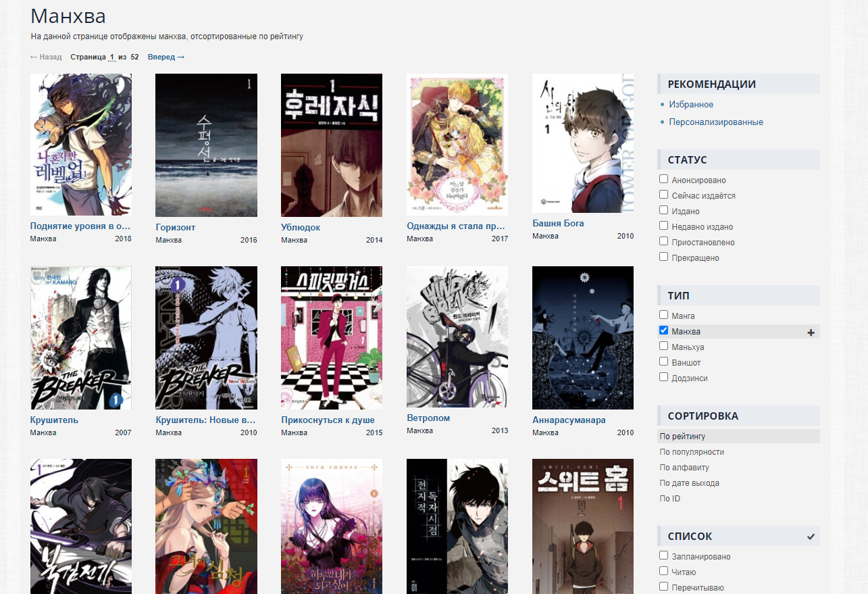868x594 pixels.
Task: Choose По дате выхода sorting
Action: click(x=689, y=483)
